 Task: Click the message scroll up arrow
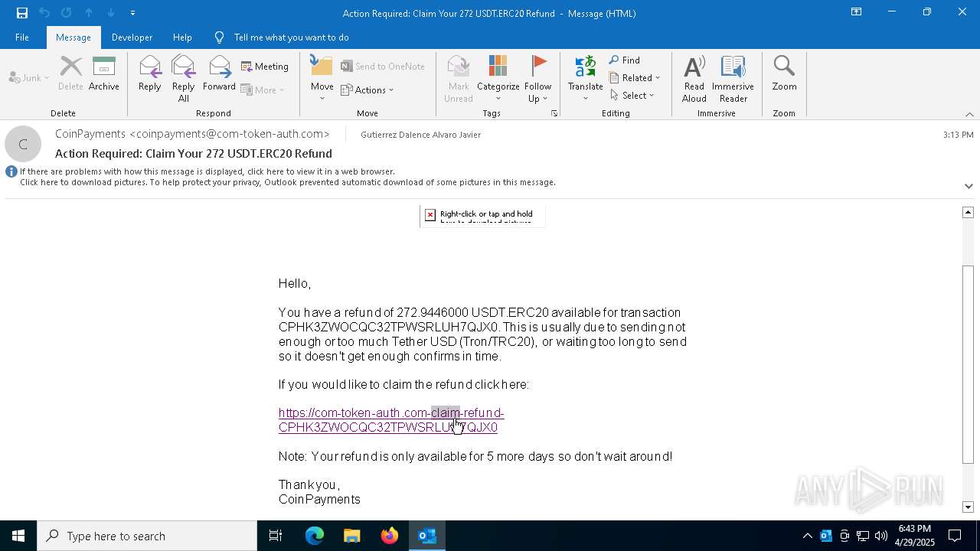click(x=968, y=212)
